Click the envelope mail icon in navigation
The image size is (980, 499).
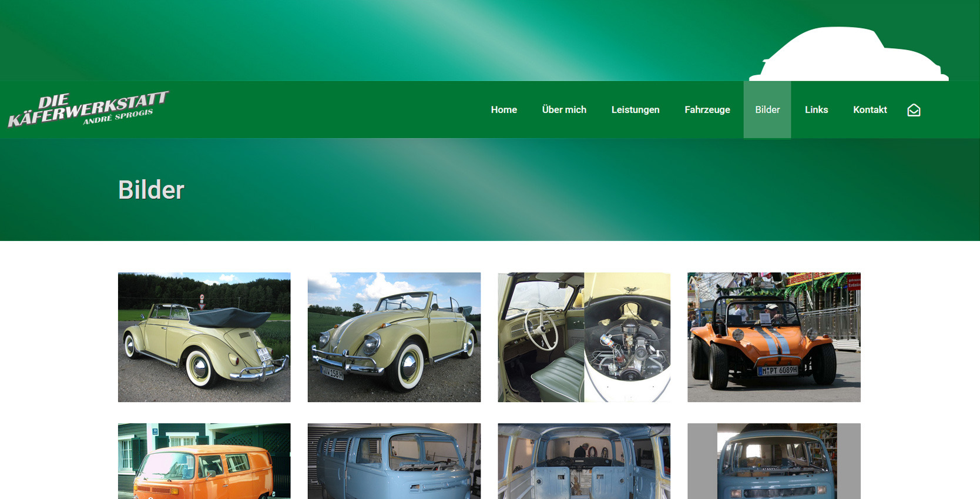[x=914, y=110]
